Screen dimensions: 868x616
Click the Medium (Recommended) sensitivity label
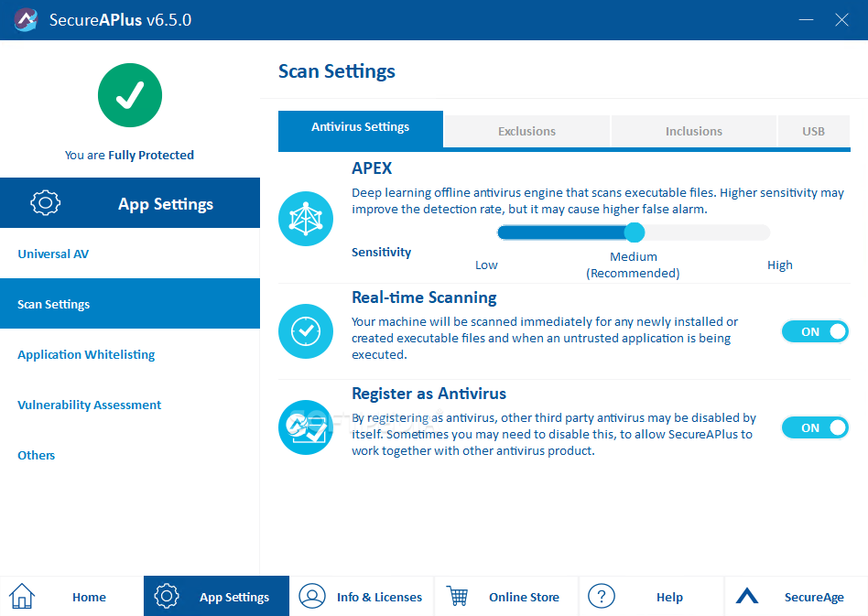(x=633, y=265)
